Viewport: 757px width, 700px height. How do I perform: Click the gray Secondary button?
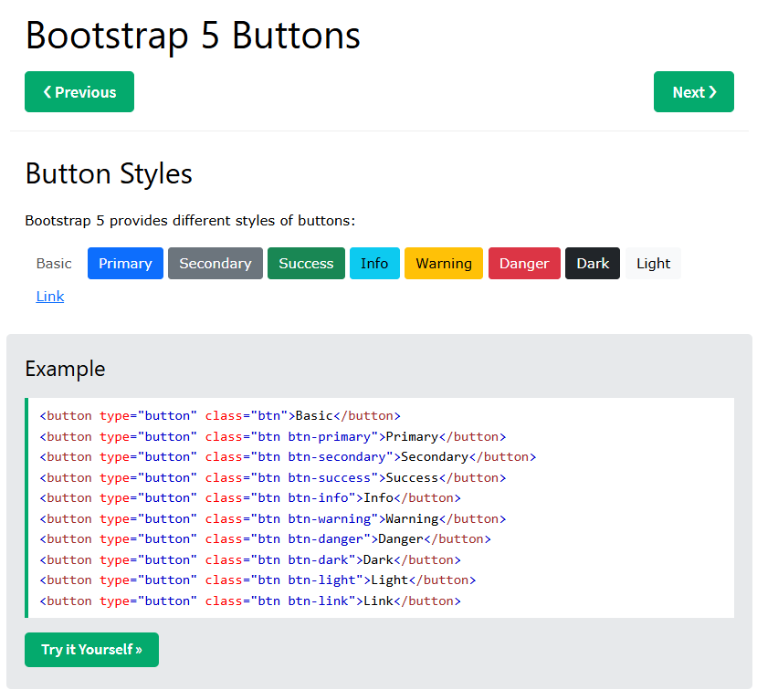tap(216, 264)
